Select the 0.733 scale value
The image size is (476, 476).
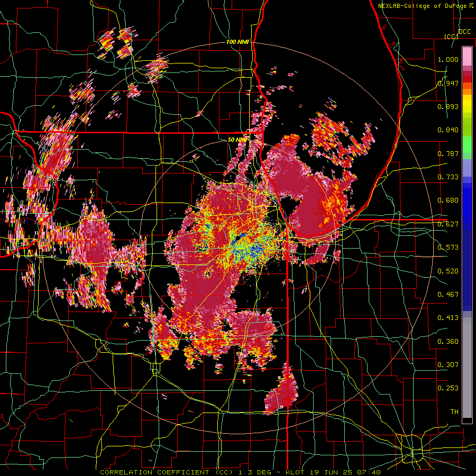(448, 177)
